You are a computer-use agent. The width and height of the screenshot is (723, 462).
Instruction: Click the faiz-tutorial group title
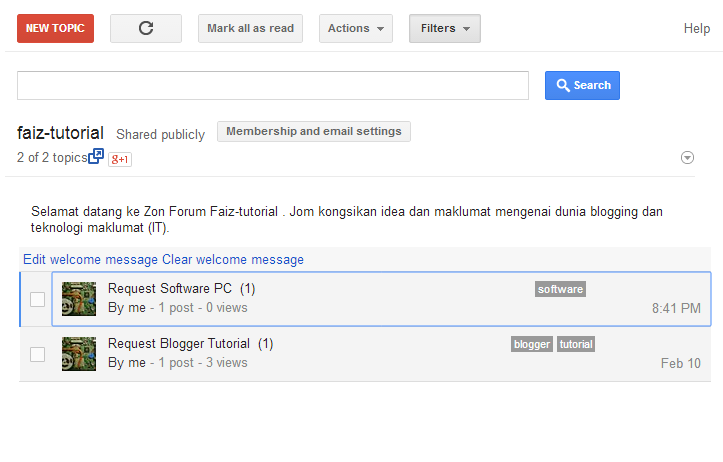(x=60, y=133)
